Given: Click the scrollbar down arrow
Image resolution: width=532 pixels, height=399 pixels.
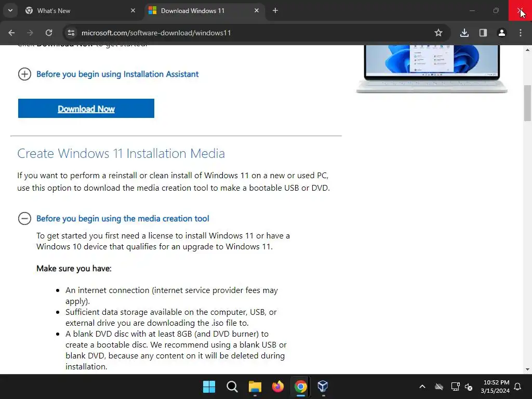Looking at the screenshot, I should [x=527, y=369].
